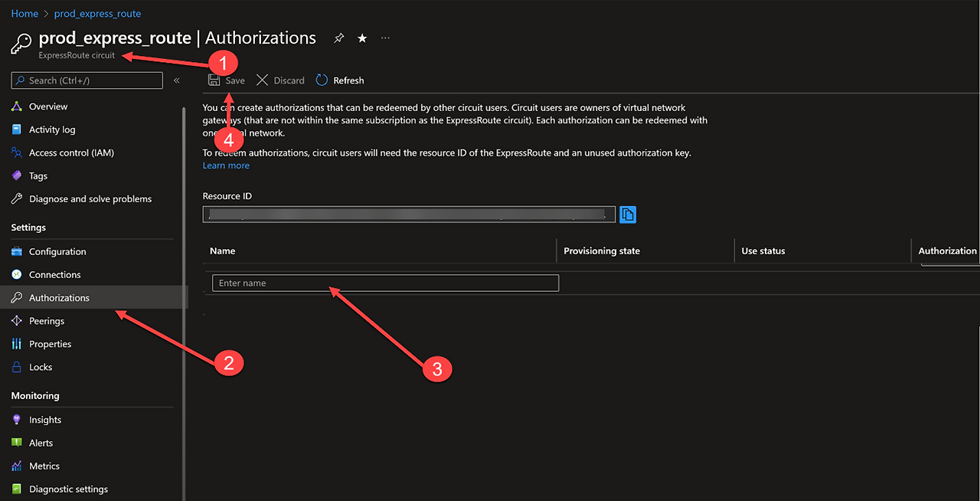Click the Name column header
The image size is (980, 501).
223,250
